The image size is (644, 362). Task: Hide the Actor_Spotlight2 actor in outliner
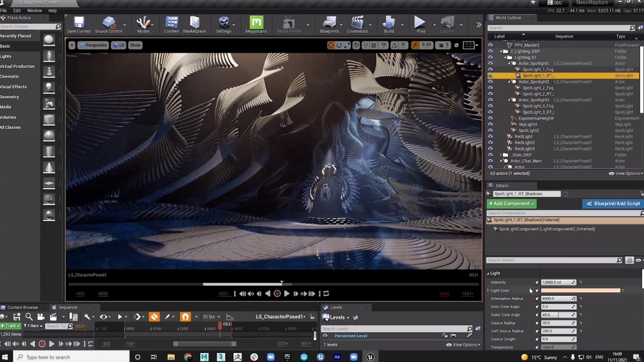(490, 82)
